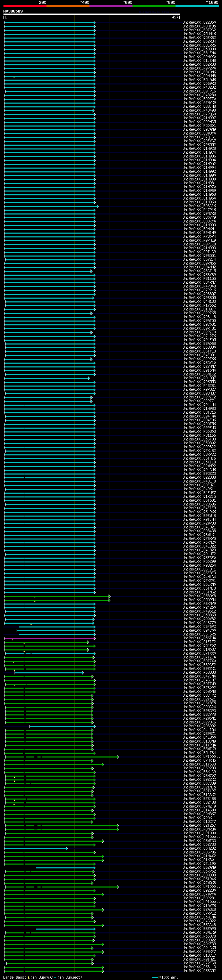
Task: Select the UniRef100_Q94C00 label
Action: pos(199,630)
